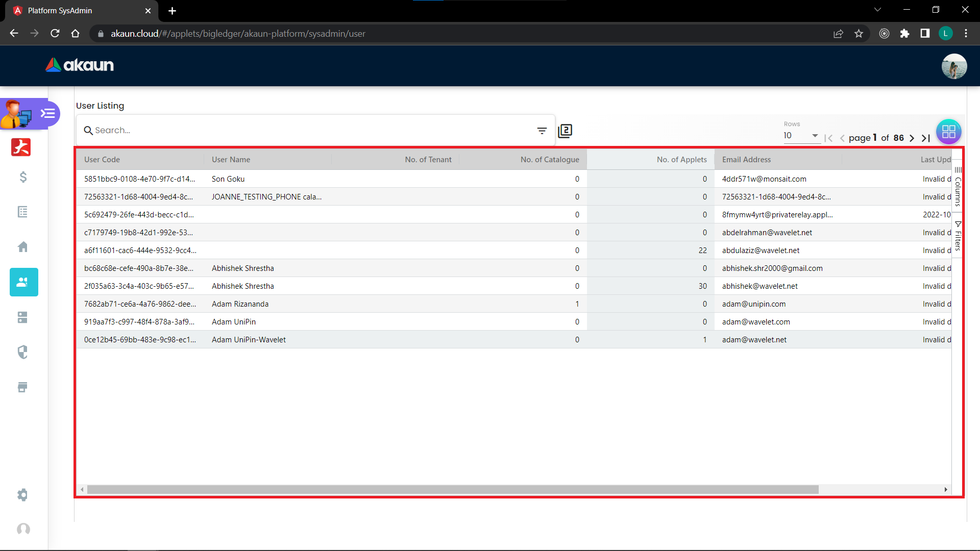Go to the next page arrow
This screenshot has height=551, width=980.
[x=912, y=138]
